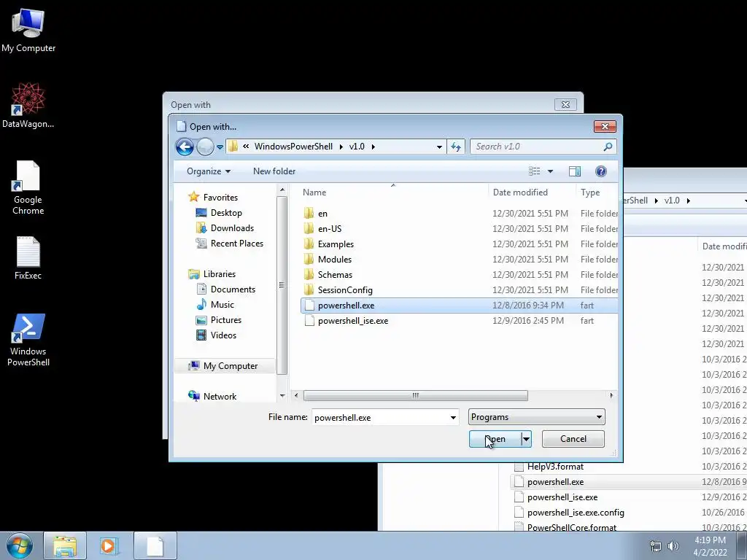Open the view options dropdown arrow
The image size is (747, 560).
pyautogui.click(x=550, y=171)
